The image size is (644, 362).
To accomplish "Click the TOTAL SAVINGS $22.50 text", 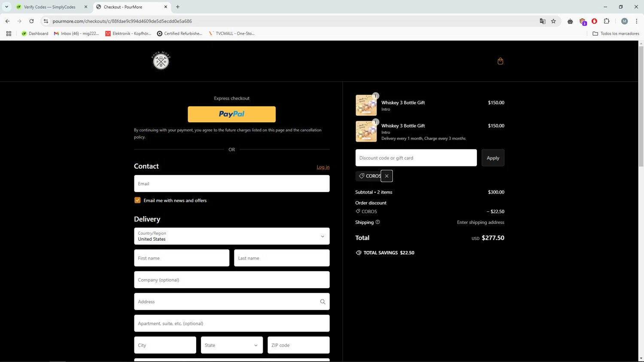I will click(x=389, y=253).
